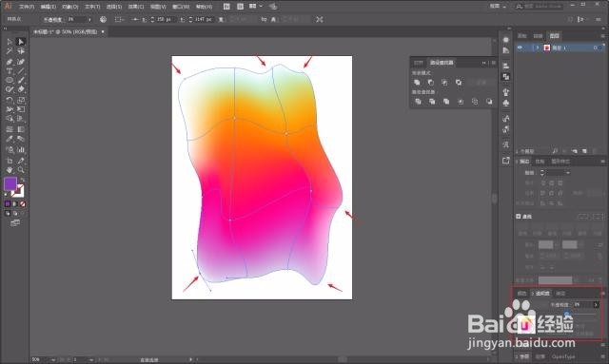
Task: Select the Line Segment tool
Action: click(x=21, y=71)
